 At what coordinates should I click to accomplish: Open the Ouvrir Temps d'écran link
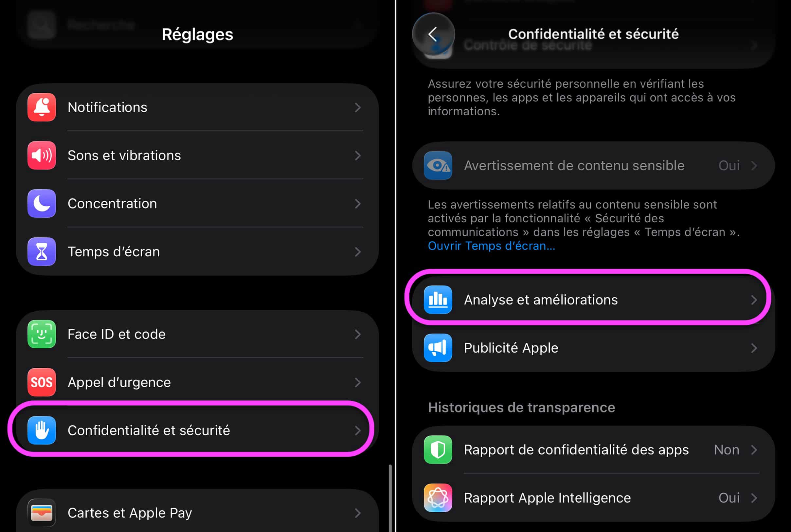click(x=492, y=246)
